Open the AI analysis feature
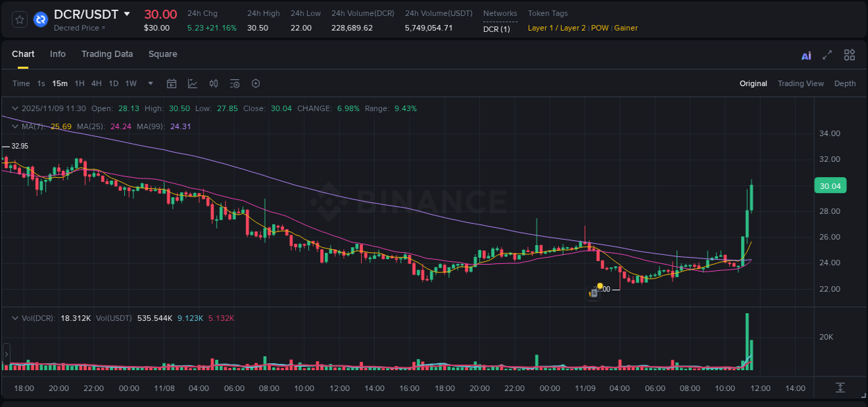This screenshot has height=407, width=868. [x=806, y=54]
